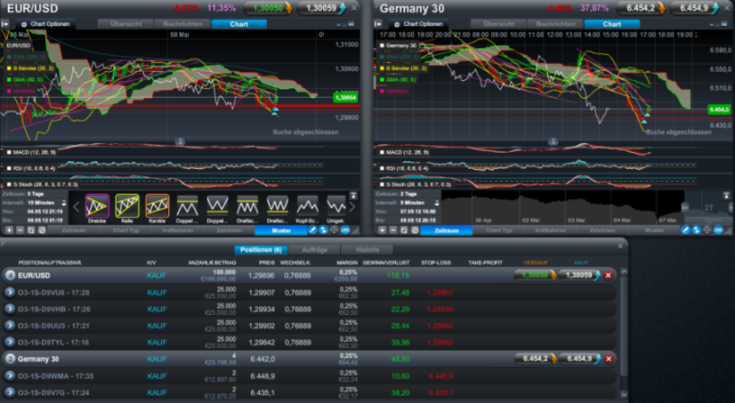
Task: Choose the Doppel bottom W pattern icon
Action: 217,206
